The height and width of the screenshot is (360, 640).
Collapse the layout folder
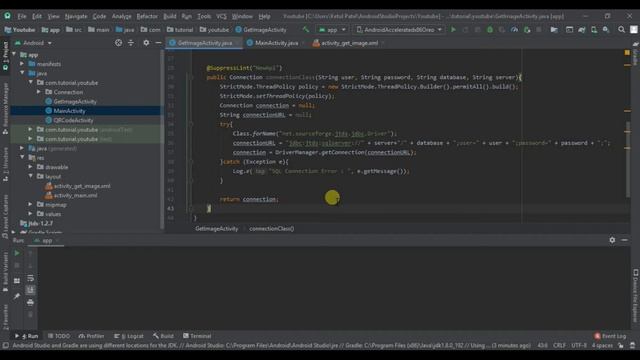(31, 176)
